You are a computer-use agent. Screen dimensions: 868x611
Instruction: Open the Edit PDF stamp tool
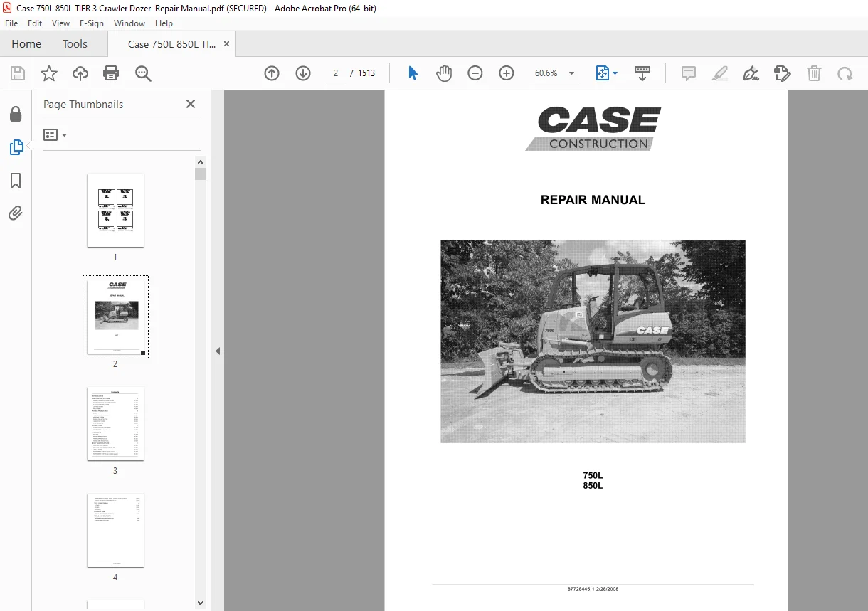coord(782,73)
